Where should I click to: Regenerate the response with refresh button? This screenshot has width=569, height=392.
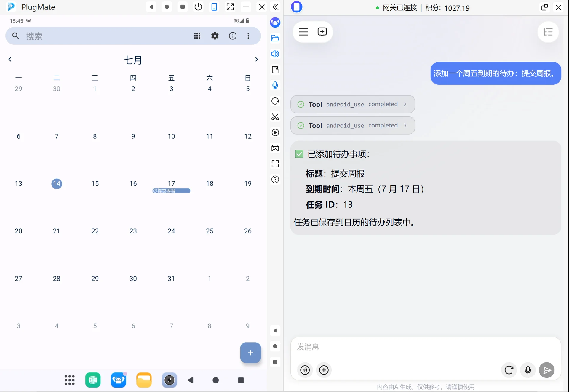509,370
